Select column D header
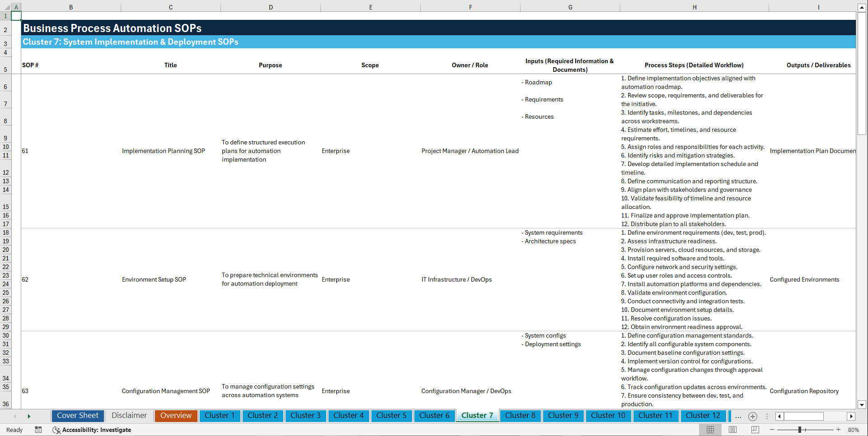The image size is (868, 436). 271,7
